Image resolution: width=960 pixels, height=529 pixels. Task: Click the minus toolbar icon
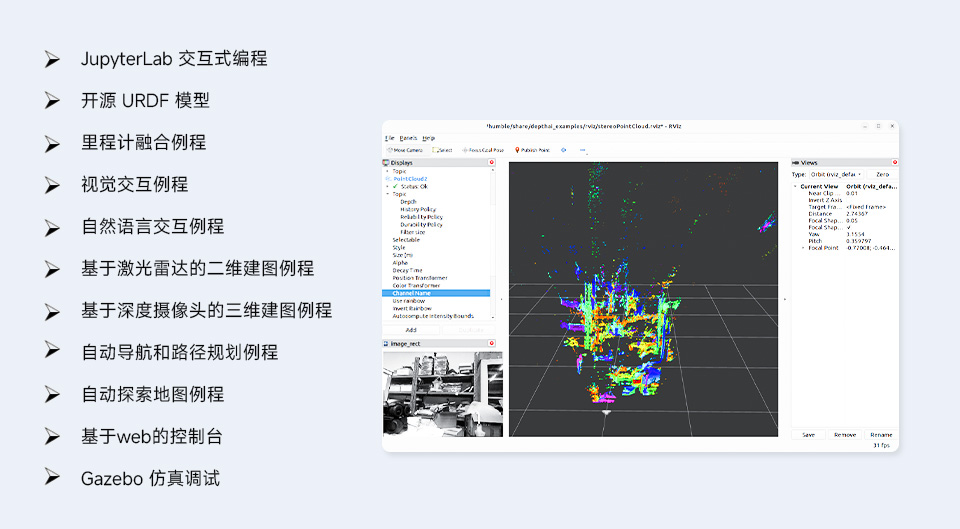[583, 150]
